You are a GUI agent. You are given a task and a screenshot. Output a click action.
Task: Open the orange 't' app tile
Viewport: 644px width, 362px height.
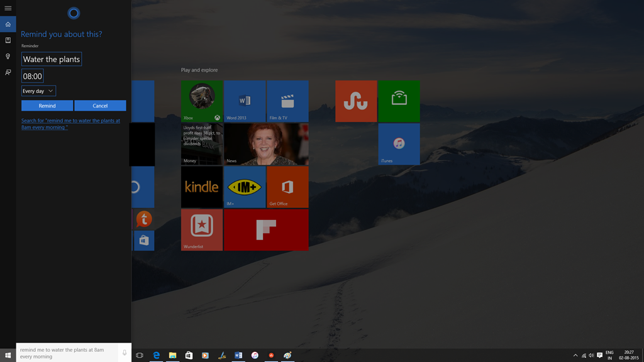click(144, 219)
